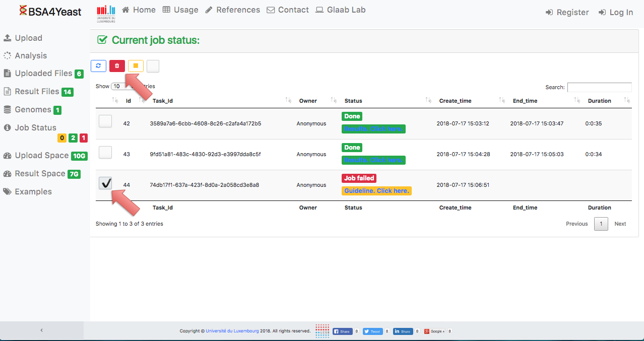Click the Facebook Share button in footer

coord(342,331)
